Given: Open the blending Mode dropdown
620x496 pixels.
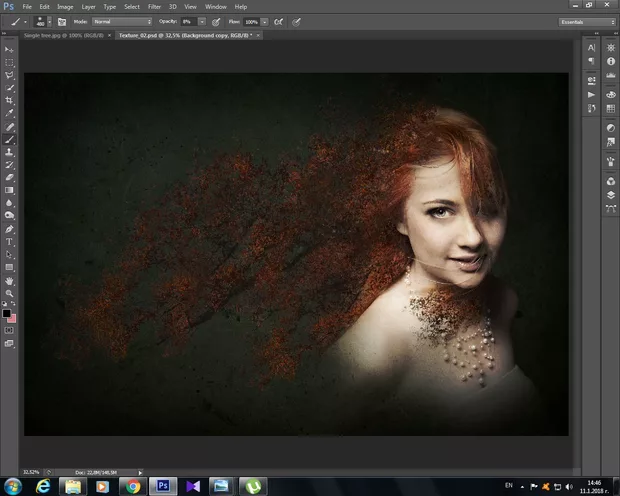Looking at the screenshot, I should pos(122,21).
